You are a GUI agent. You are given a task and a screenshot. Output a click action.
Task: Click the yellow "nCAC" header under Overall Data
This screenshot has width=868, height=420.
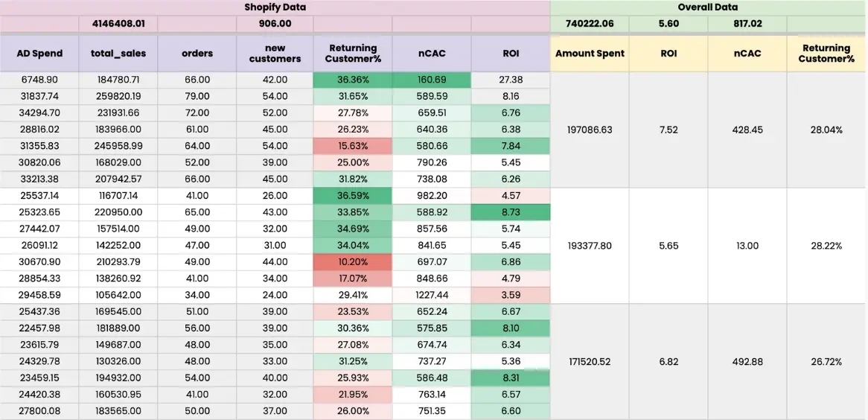click(x=747, y=54)
